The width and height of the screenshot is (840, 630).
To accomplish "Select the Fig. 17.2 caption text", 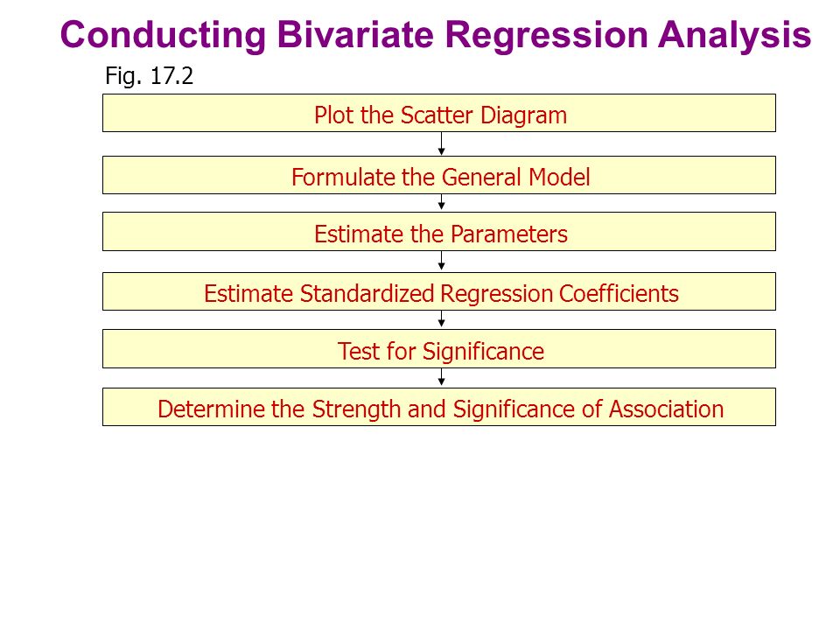I will click(x=149, y=76).
